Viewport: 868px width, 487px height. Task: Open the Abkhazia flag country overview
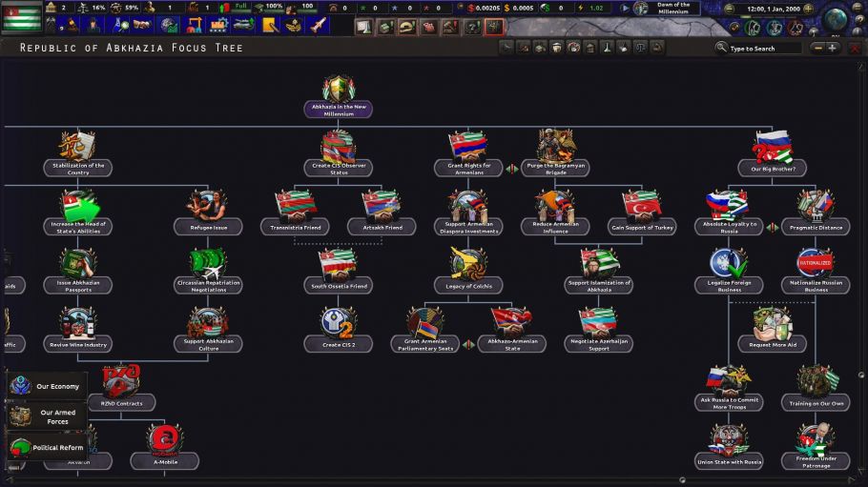22,17
